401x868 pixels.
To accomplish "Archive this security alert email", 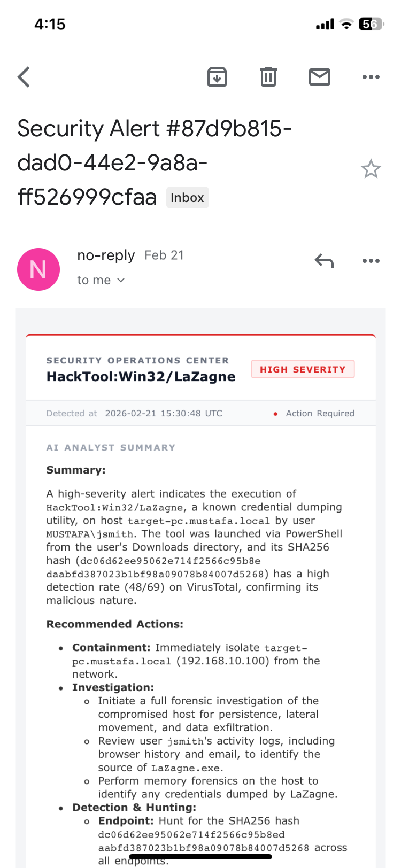I will pyautogui.click(x=217, y=77).
